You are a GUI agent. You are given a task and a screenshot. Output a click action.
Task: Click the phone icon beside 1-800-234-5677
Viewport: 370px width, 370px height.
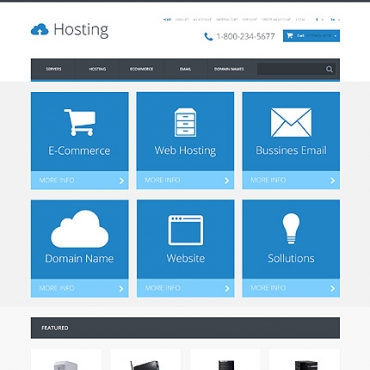pos(208,37)
